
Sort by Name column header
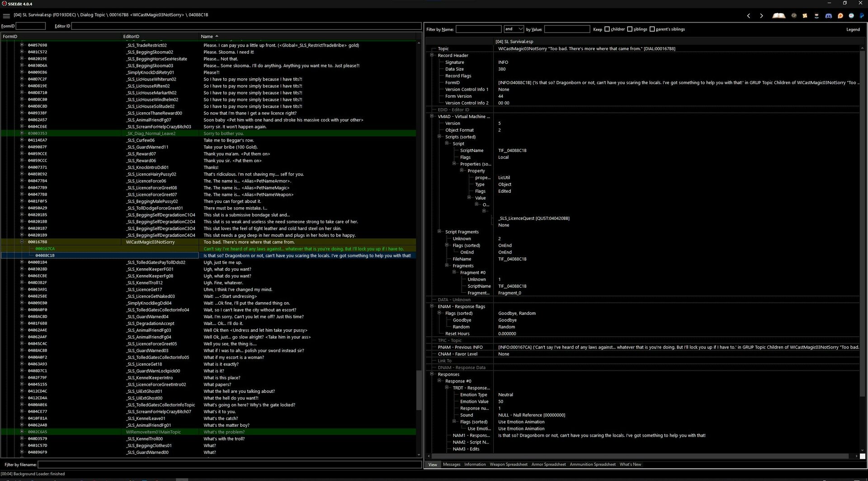point(307,37)
